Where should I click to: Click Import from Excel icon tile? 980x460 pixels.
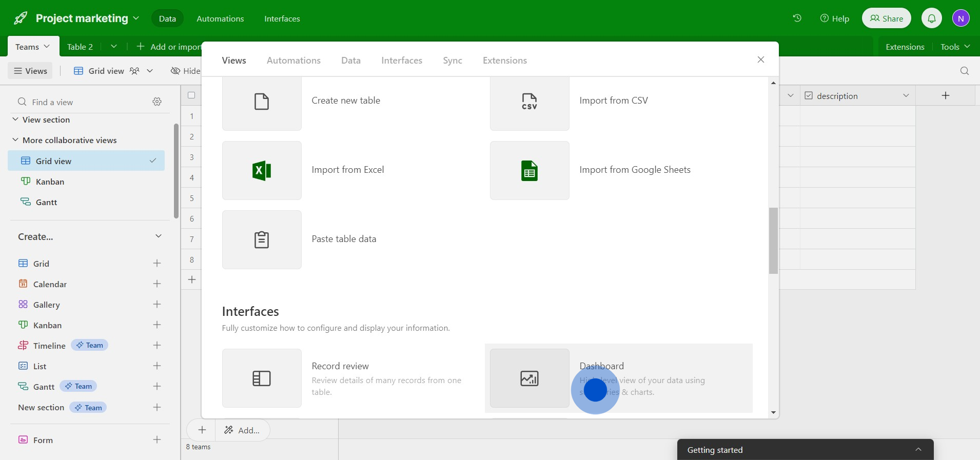click(x=262, y=170)
